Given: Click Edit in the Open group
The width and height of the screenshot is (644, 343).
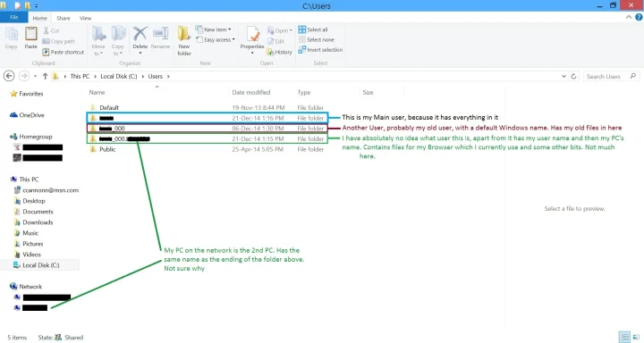Looking at the screenshot, I should pos(275,41).
